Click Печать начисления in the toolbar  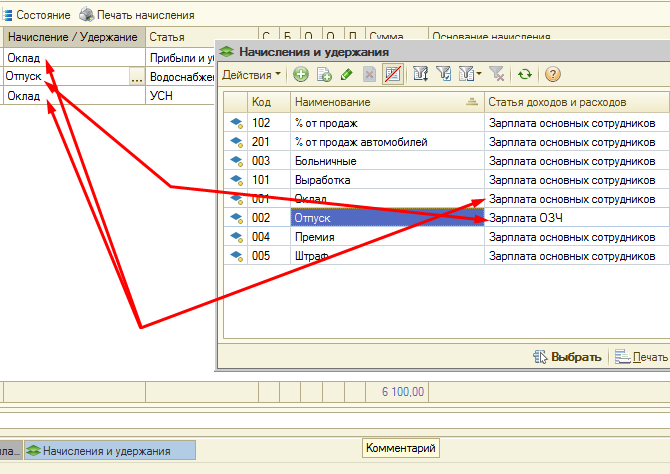[x=136, y=16]
